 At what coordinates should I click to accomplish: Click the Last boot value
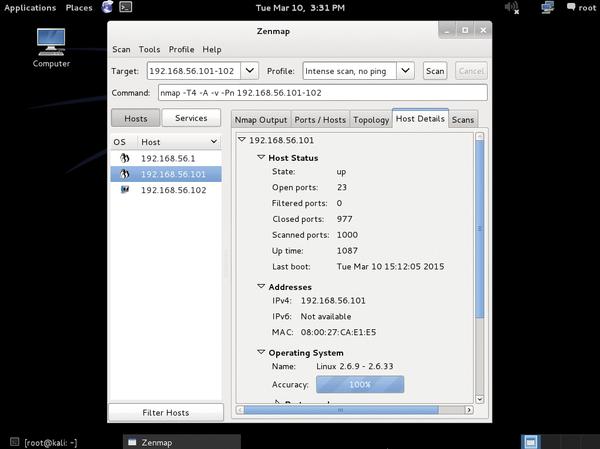point(390,266)
